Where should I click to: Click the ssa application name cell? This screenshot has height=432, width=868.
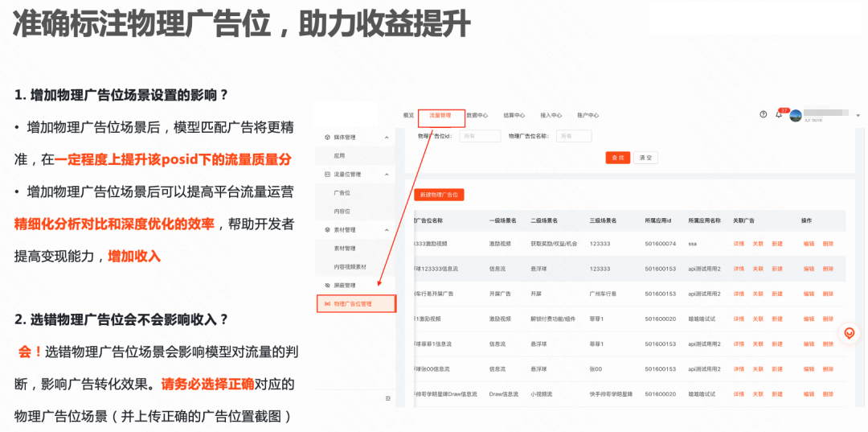693,244
